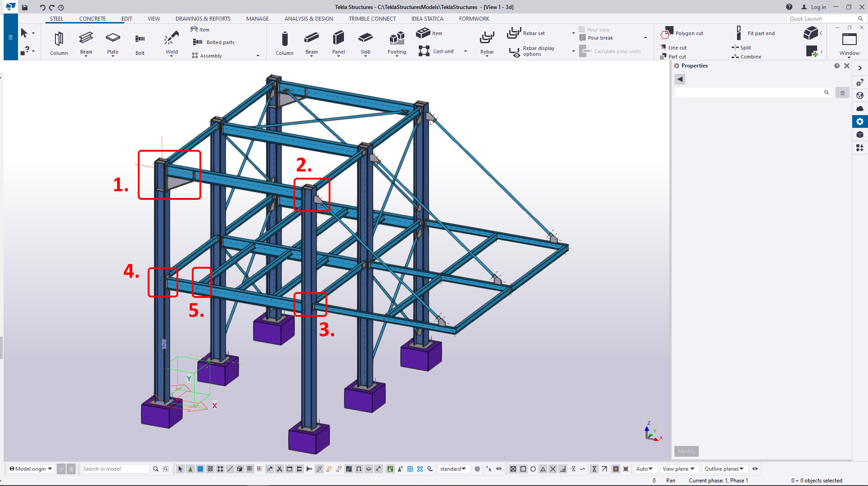
Task: Switch to the CONCRETE ribbon tab
Action: click(92, 18)
